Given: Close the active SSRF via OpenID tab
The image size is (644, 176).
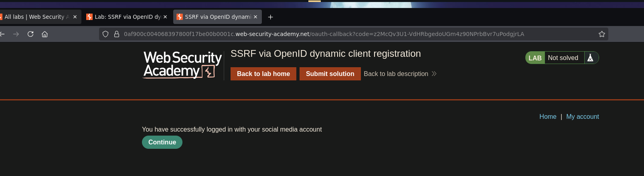Looking at the screenshot, I should pyautogui.click(x=255, y=17).
